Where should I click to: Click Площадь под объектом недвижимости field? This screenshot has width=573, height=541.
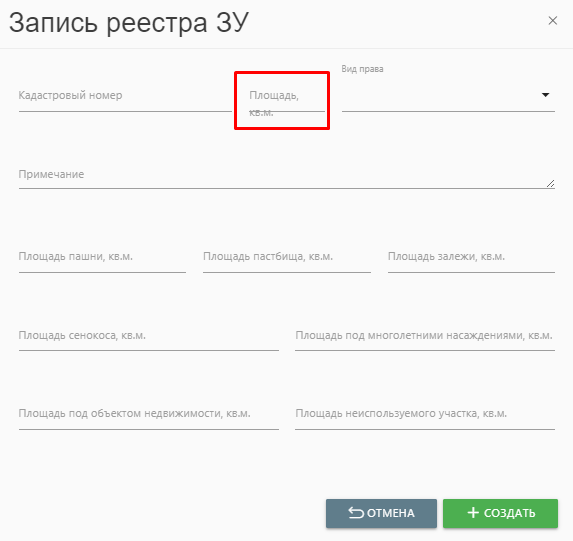[x=149, y=414]
